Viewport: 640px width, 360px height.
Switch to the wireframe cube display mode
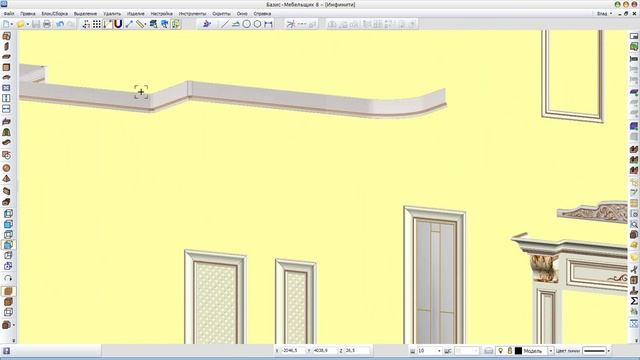pos(8,312)
